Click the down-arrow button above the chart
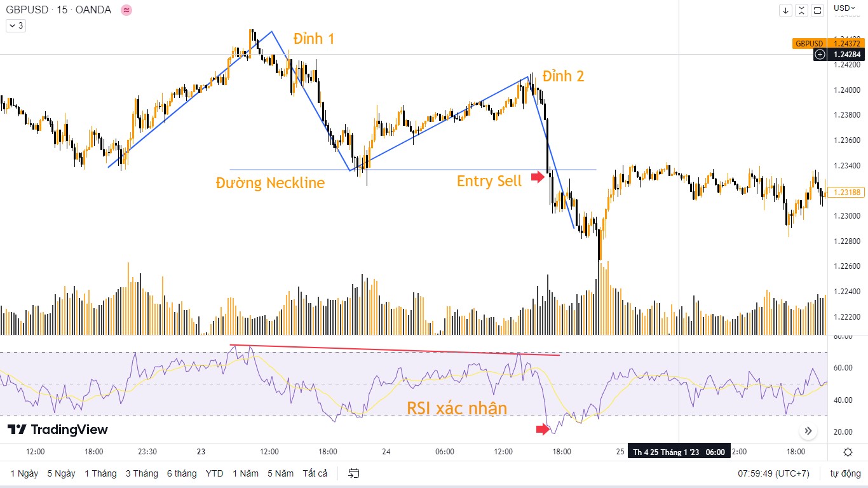This screenshot has width=868, height=488. [786, 10]
